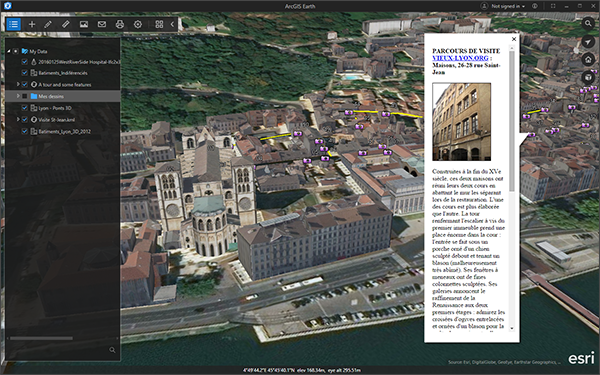The image size is (600, 375).
Task: Open the settings gear in toolbar
Action: click(138, 24)
